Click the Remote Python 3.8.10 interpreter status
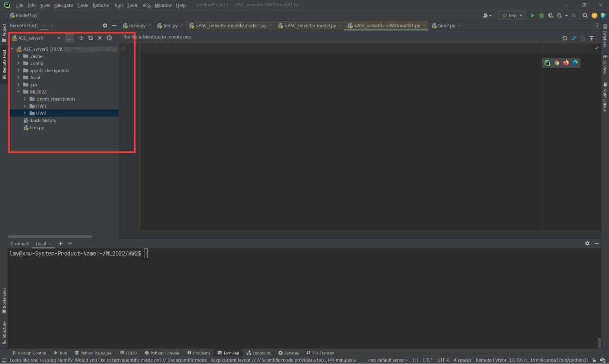 (531, 360)
